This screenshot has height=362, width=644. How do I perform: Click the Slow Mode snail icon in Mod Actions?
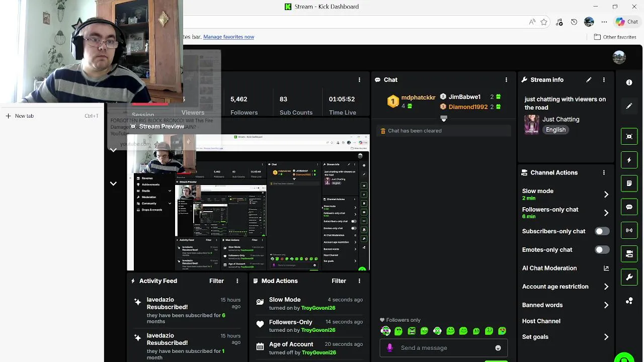[x=260, y=302]
